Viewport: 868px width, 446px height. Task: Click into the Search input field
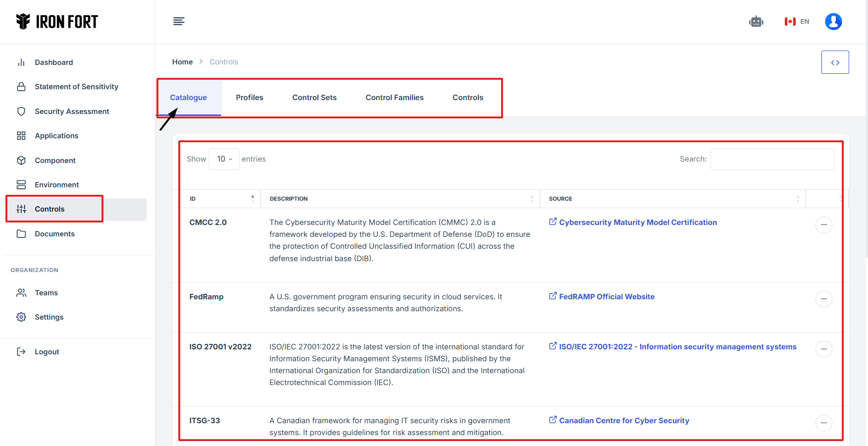(772, 159)
